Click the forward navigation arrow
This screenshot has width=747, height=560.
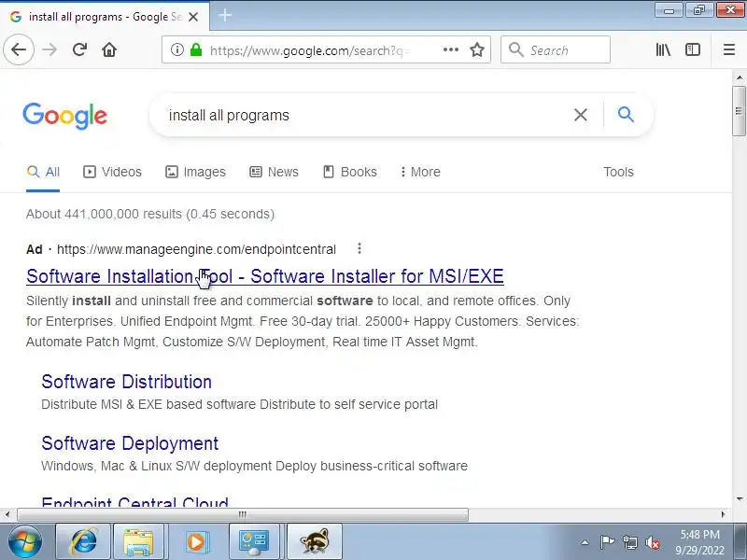(49, 49)
